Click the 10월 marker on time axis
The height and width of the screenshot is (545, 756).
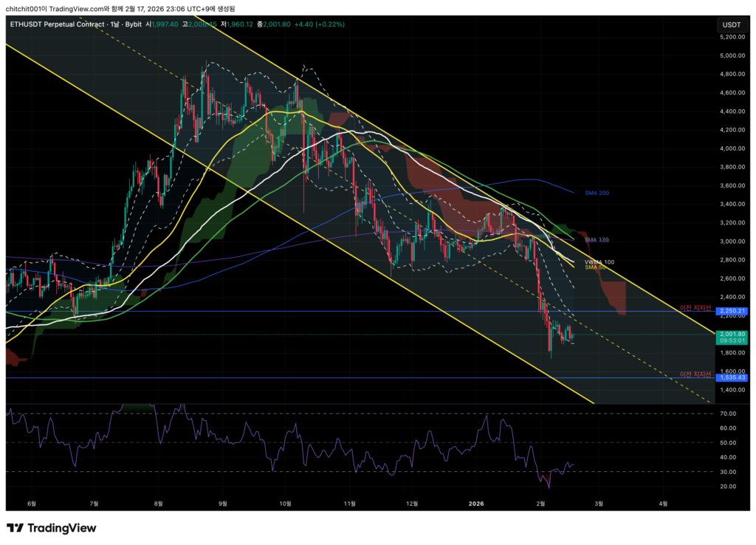[x=286, y=504]
